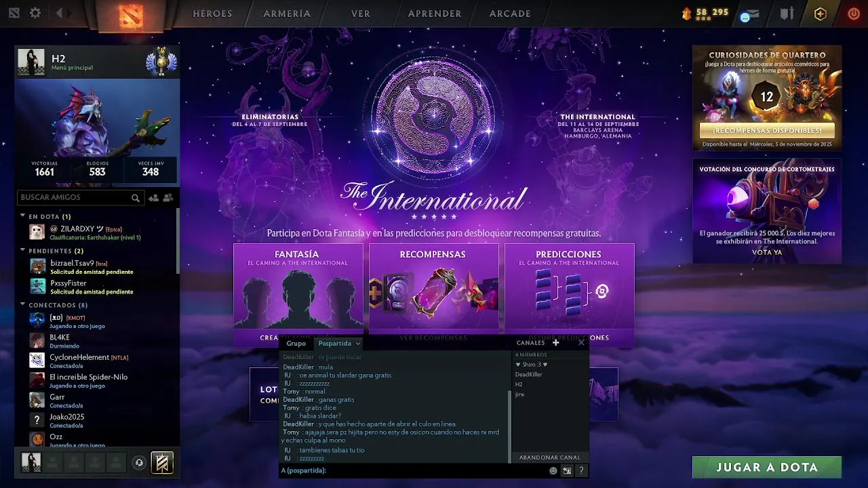Collapse the EN DOTA friends section
Image resolution: width=868 pixels, height=488 pixels.
[23, 217]
